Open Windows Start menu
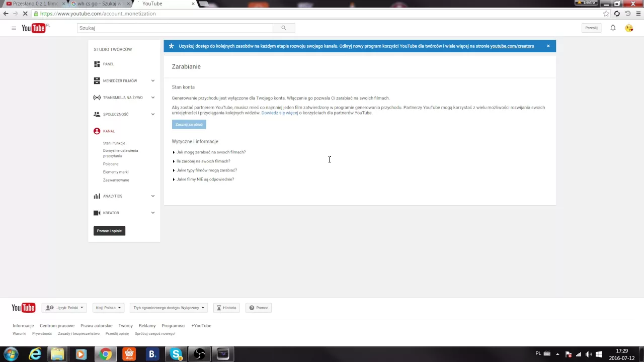The height and width of the screenshot is (362, 644). (x=11, y=354)
